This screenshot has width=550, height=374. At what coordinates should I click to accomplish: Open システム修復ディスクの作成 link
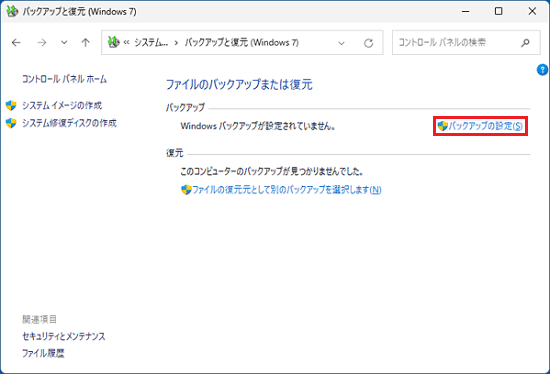(69, 123)
